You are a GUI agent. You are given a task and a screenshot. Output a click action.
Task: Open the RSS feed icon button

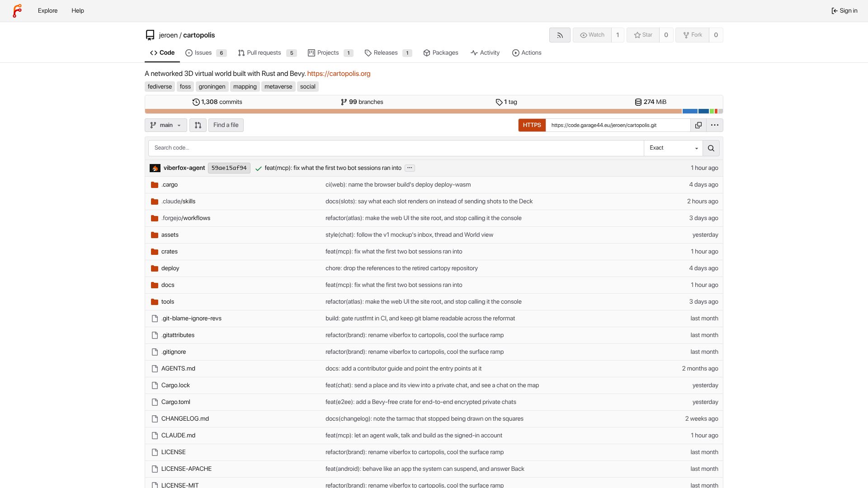560,35
